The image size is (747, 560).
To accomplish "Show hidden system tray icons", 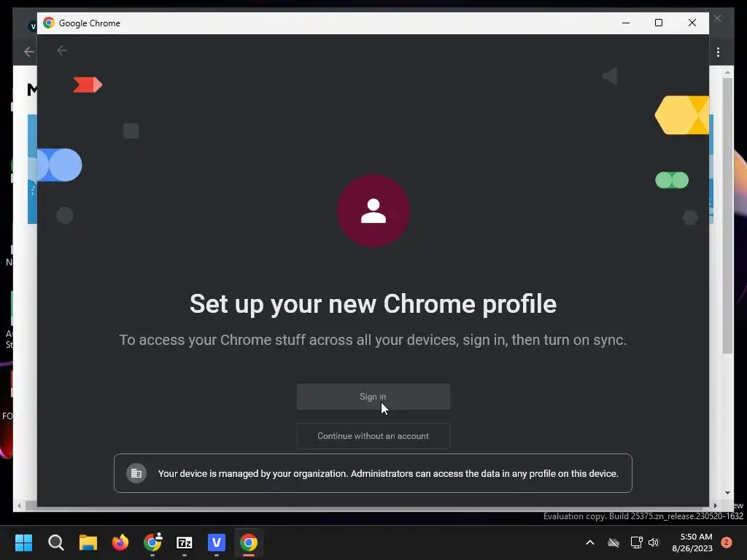I will tap(589, 542).
